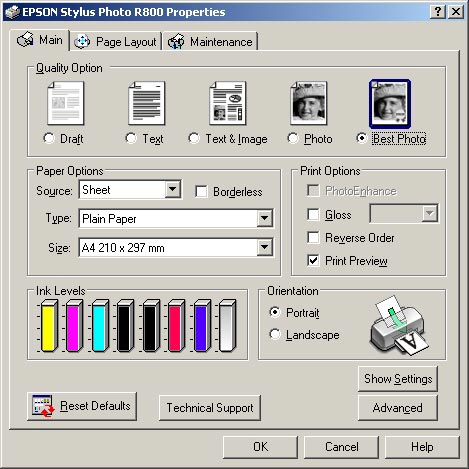This screenshot has width=469, height=469.
Task: Click the printer orientation preview icon
Action: (399, 325)
